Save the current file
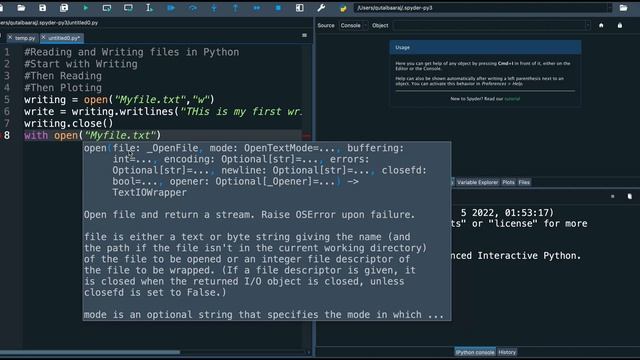The width and height of the screenshot is (640, 360). coord(42,8)
